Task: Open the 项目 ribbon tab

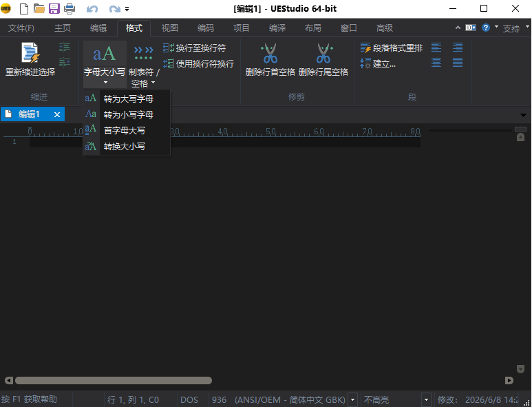Action: [242, 28]
